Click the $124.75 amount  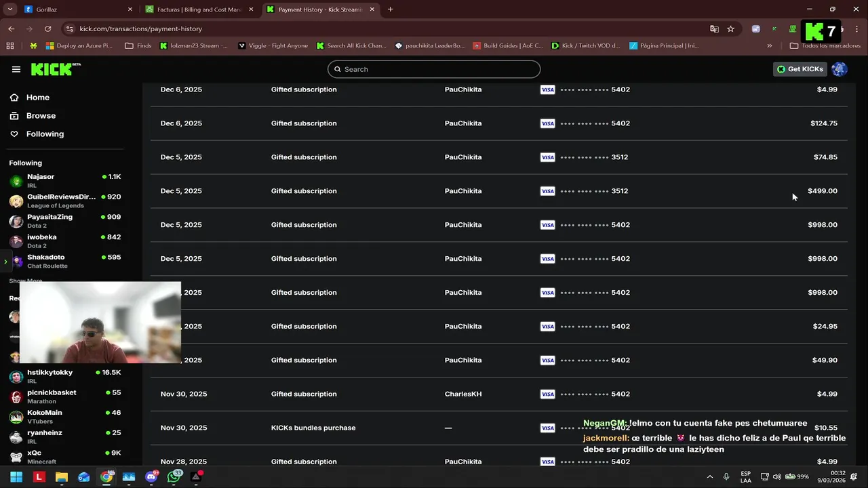point(824,123)
